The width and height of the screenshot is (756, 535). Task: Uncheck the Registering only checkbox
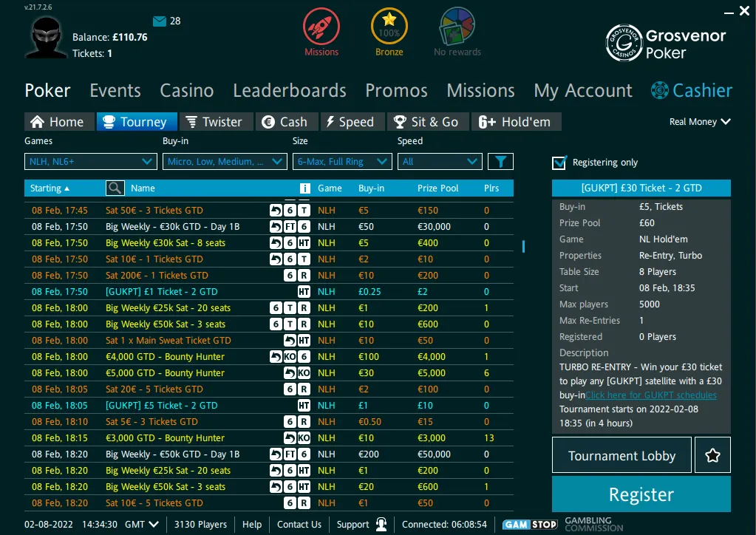[x=559, y=163]
